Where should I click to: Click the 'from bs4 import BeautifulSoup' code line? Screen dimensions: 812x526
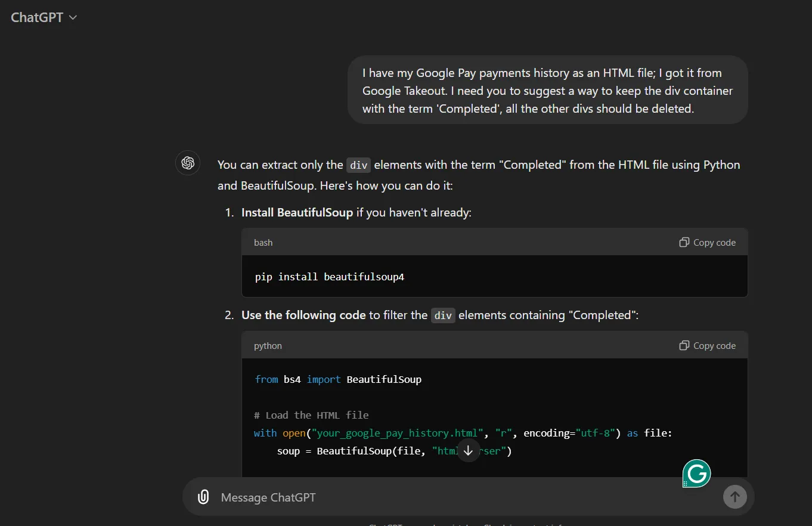coord(338,379)
